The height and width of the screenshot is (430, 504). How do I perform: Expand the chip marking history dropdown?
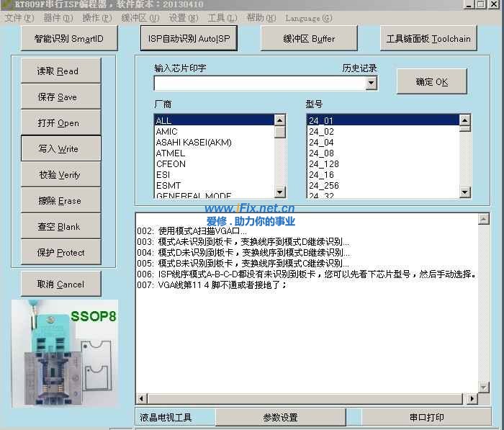click(x=371, y=84)
